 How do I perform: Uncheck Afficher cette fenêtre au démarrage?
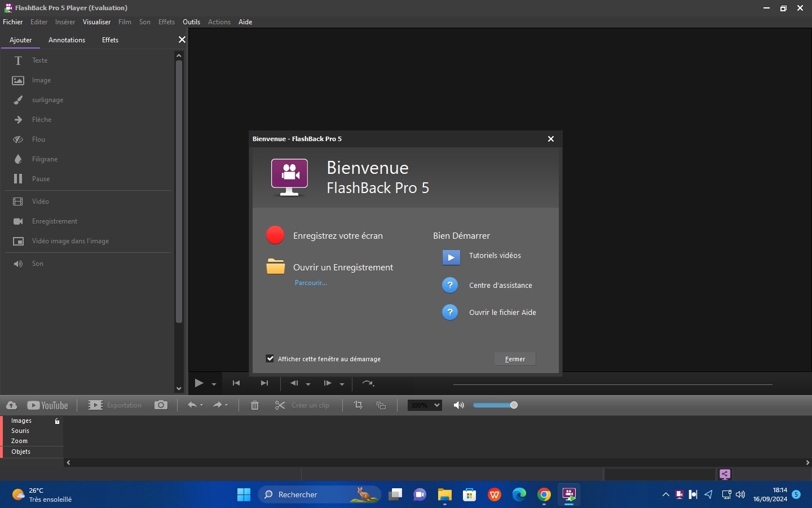point(270,358)
